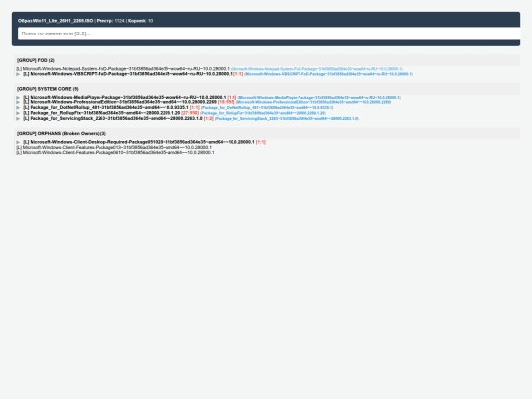The width and height of the screenshot is (532, 399).
Task: Select the Microsoft-Windows-MediaPlayer-Package bold name
Action: tap(124, 97)
